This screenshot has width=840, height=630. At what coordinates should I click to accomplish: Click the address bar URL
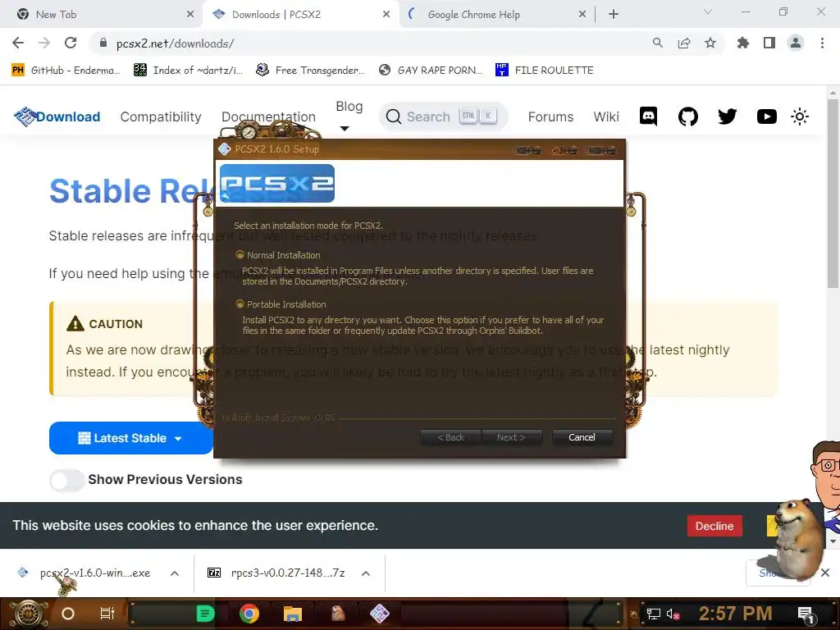tap(176, 43)
